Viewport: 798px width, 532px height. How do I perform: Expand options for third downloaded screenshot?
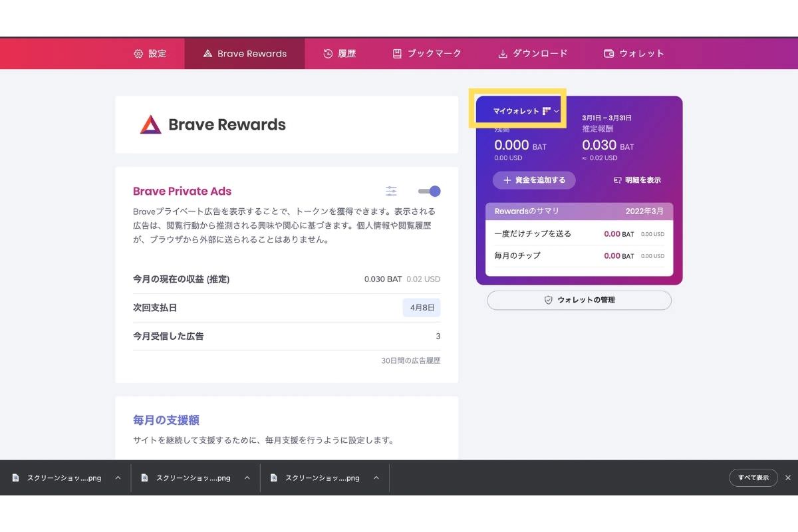[x=376, y=477]
